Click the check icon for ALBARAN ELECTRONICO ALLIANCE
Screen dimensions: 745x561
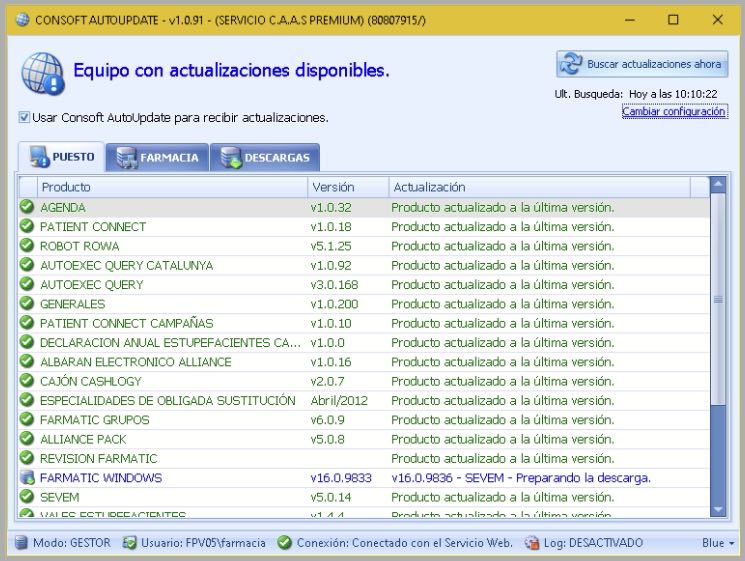click(27, 361)
